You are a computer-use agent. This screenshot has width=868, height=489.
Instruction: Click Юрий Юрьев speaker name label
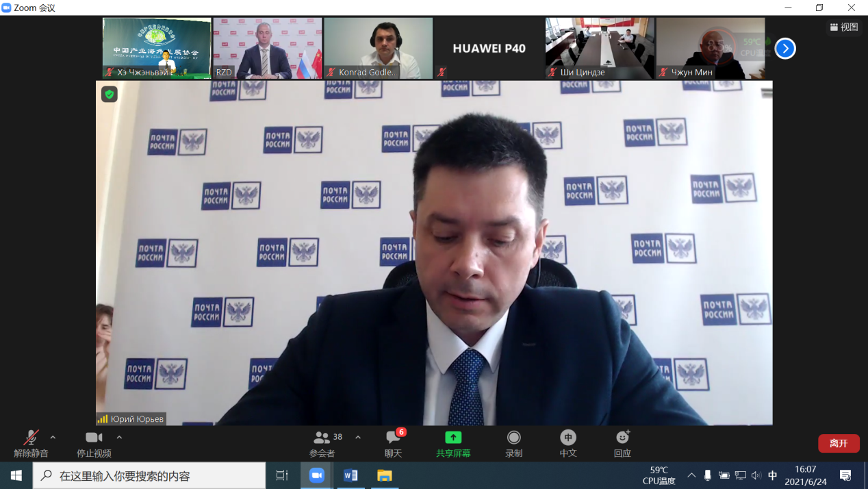click(137, 419)
